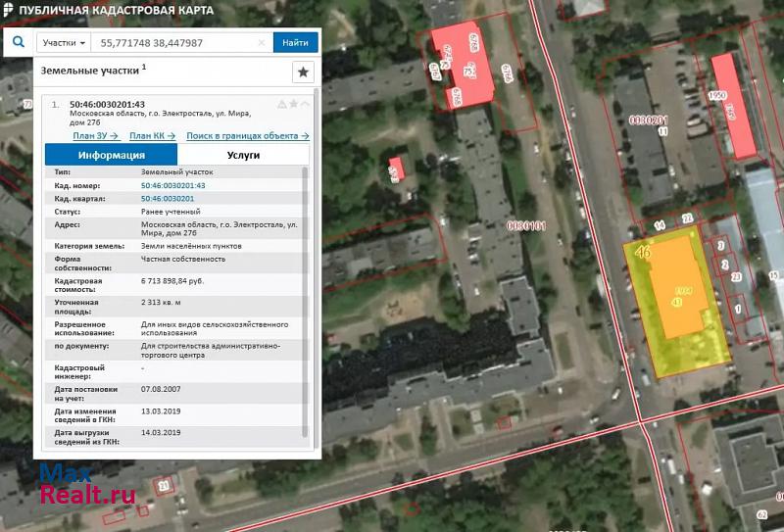Collapse result card using the chevron-up arrow
This screenshot has width=784, height=532.
point(305,104)
